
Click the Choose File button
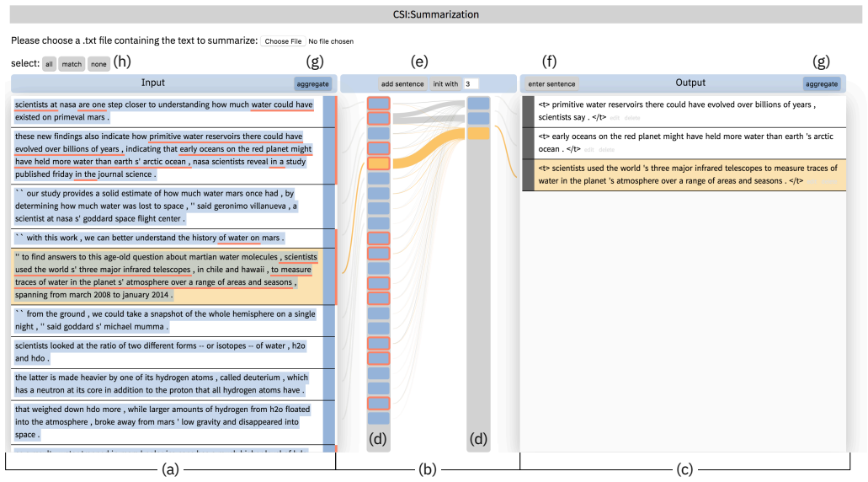tap(283, 41)
